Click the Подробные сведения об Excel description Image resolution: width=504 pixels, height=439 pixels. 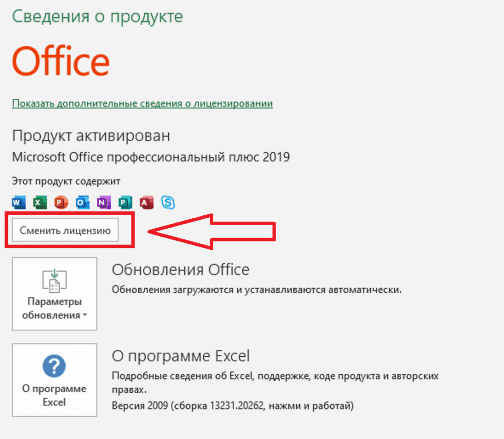coord(275,382)
